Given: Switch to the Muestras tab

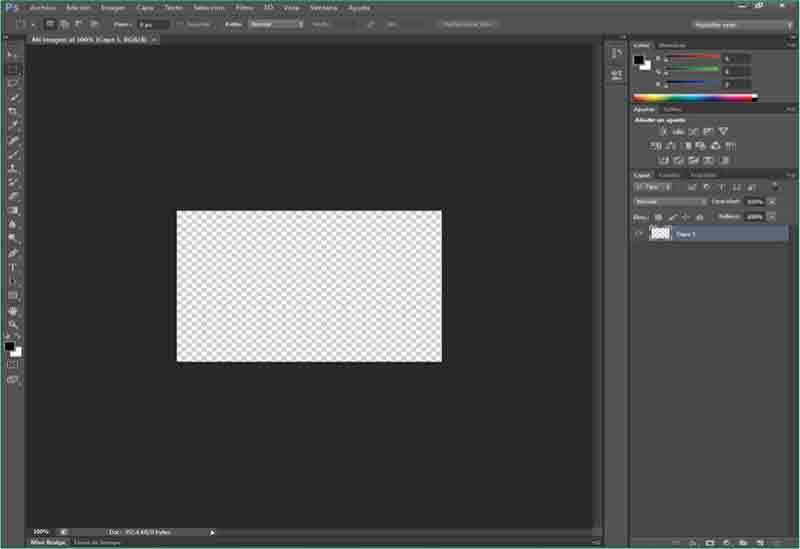Looking at the screenshot, I should pos(672,45).
